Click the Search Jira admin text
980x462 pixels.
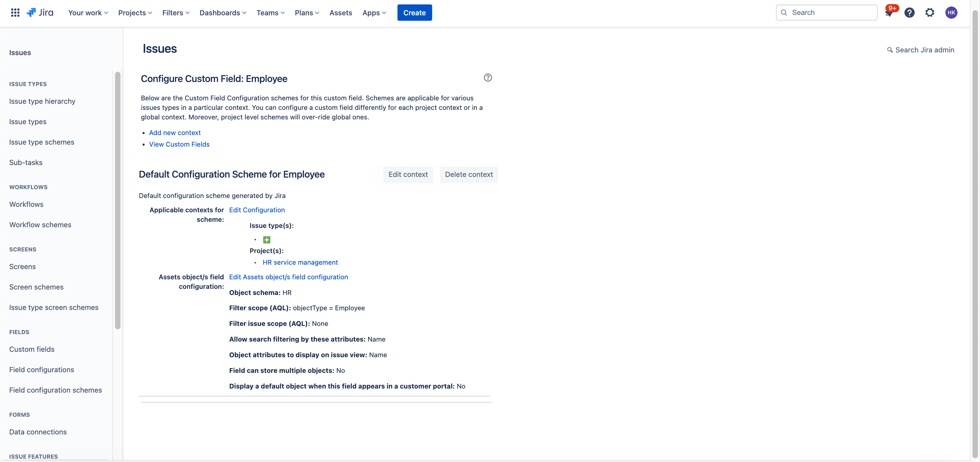925,50
